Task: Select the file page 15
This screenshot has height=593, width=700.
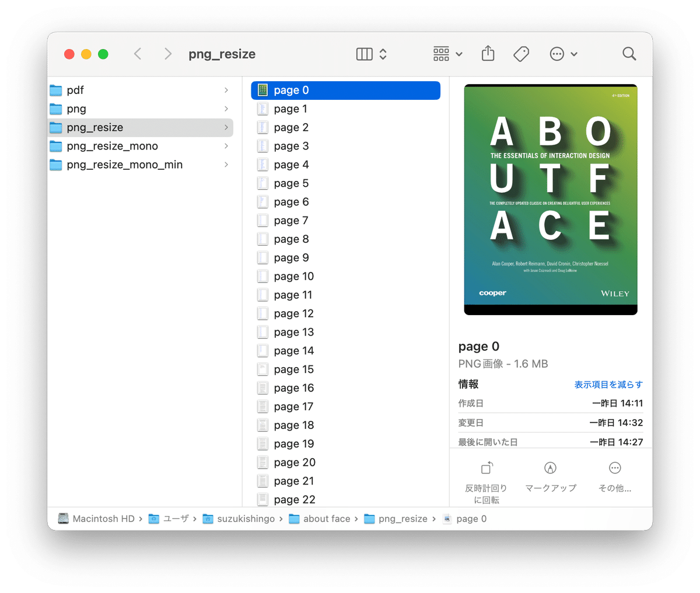Action: pos(345,369)
